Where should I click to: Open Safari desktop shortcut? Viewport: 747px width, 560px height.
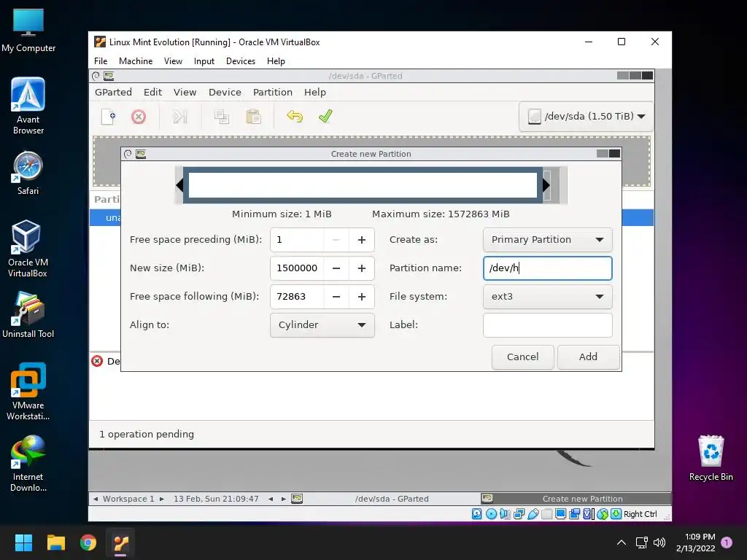click(x=28, y=173)
